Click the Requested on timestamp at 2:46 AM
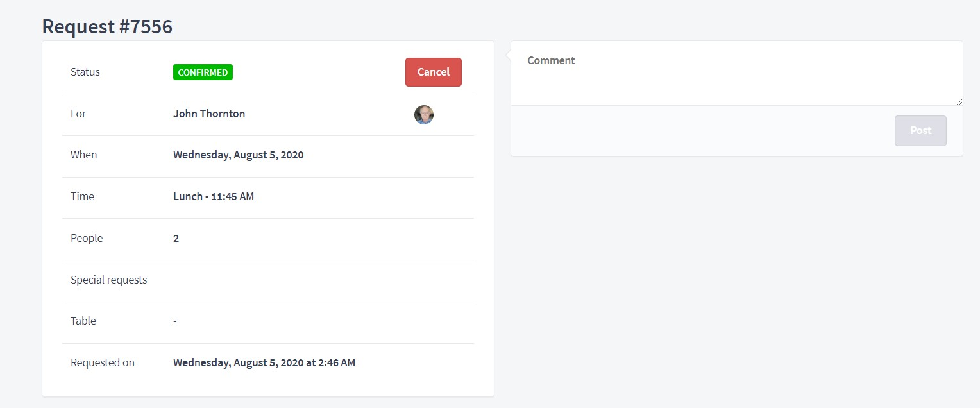Screen dimensions: 980x408 (x=264, y=362)
